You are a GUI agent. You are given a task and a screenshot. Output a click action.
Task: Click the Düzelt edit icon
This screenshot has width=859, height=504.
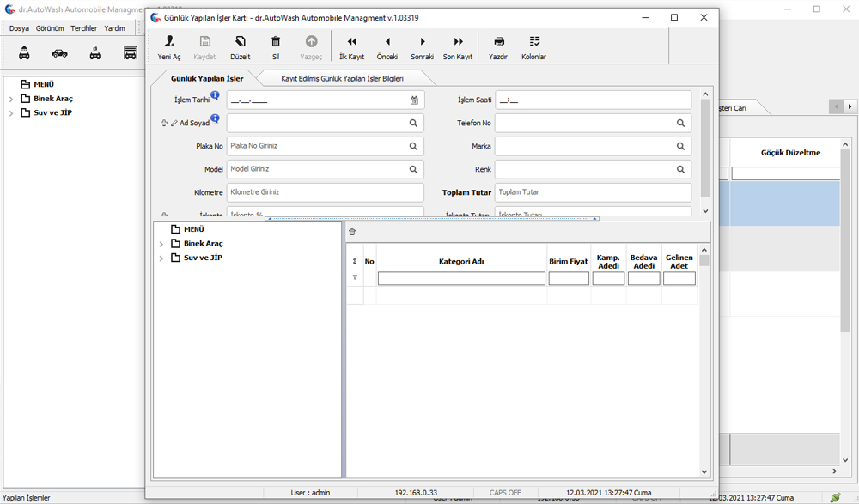pyautogui.click(x=241, y=42)
